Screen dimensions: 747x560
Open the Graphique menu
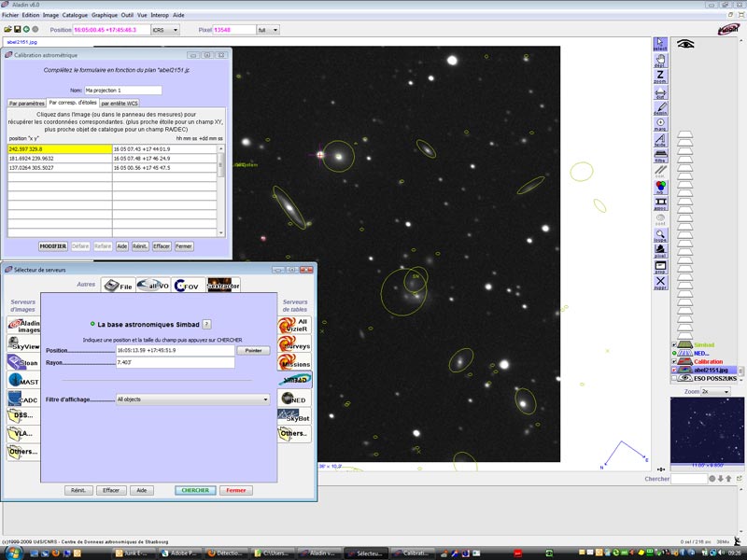pos(105,15)
